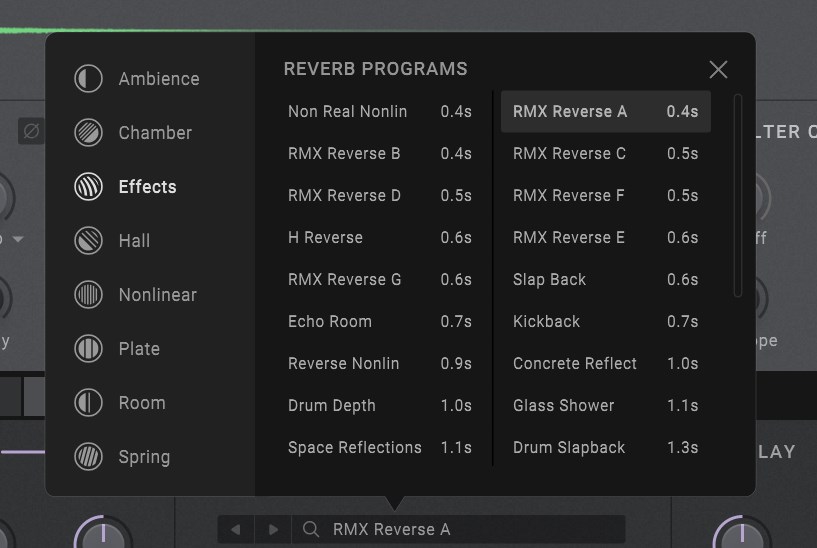Click the Chamber reverb icon
Image resolution: width=817 pixels, height=548 pixels.
89,133
